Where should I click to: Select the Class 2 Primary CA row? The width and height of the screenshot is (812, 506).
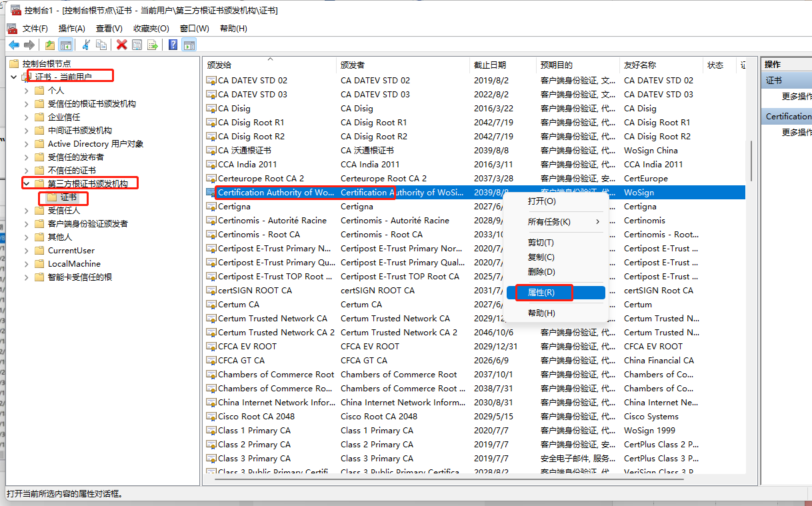pyautogui.click(x=475, y=444)
